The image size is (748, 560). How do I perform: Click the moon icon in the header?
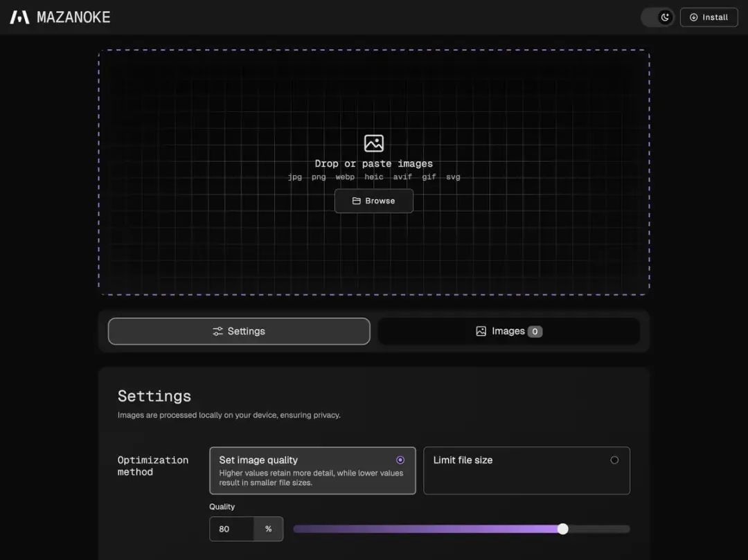coord(665,17)
